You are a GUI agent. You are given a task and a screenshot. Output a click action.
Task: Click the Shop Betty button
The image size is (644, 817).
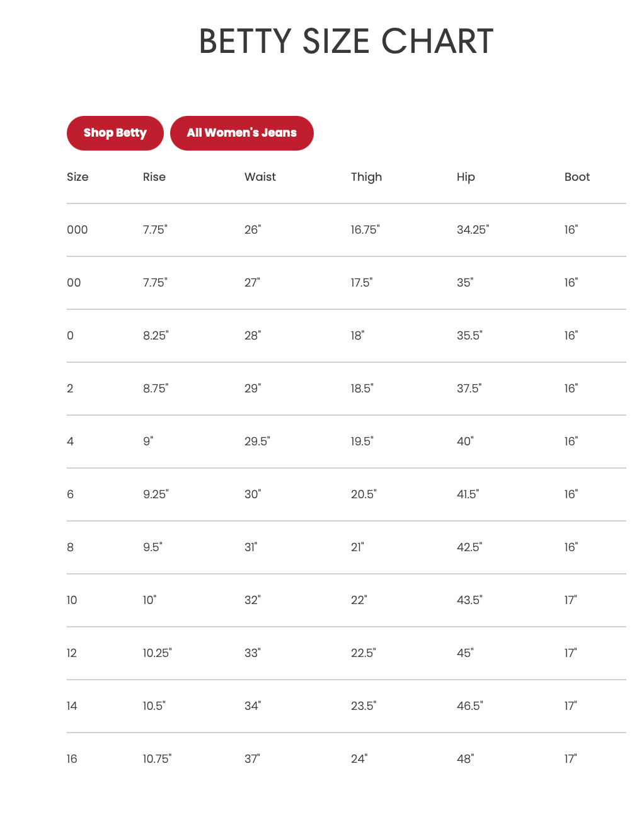click(x=115, y=133)
